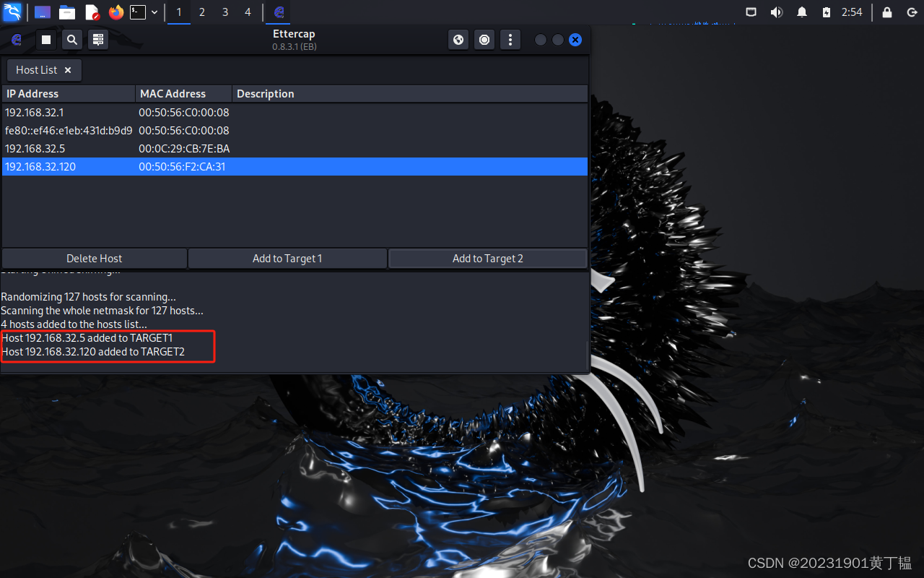Screen dimensions: 924x578
Task: Select the fe80::ef46:e1eb:431d:b9d9 host row
Action: [x=295, y=131]
